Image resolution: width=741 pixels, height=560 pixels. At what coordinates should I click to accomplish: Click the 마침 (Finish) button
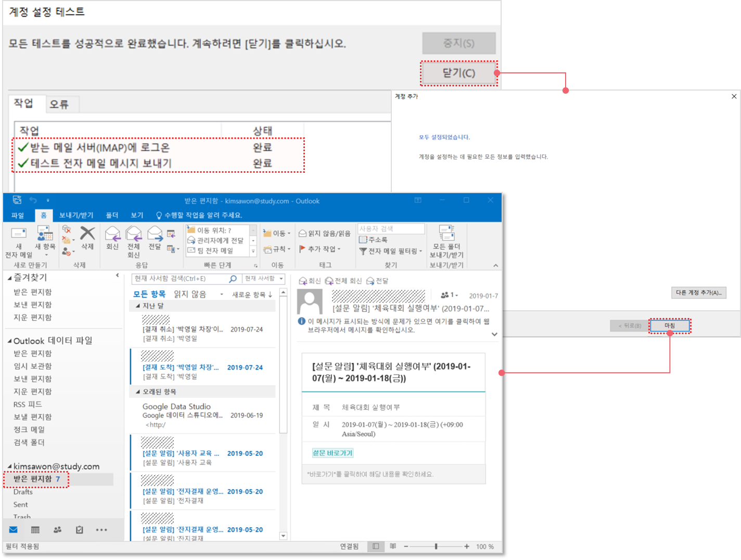click(x=669, y=326)
